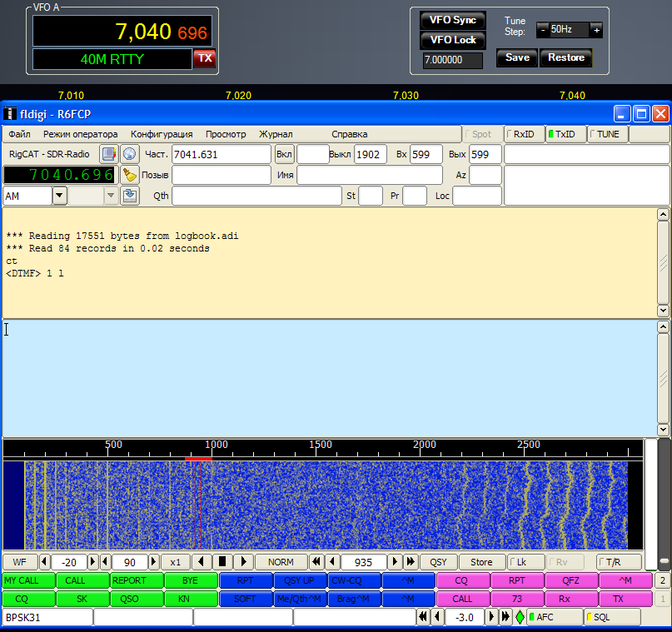Toggle the TxID indicator button
Screen dimensions: 672x632
pyautogui.click(x=565, y=134)
